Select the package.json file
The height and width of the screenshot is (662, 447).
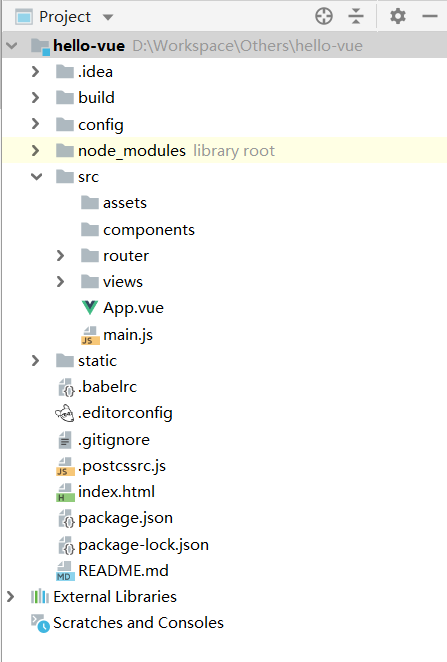point(115,518)
